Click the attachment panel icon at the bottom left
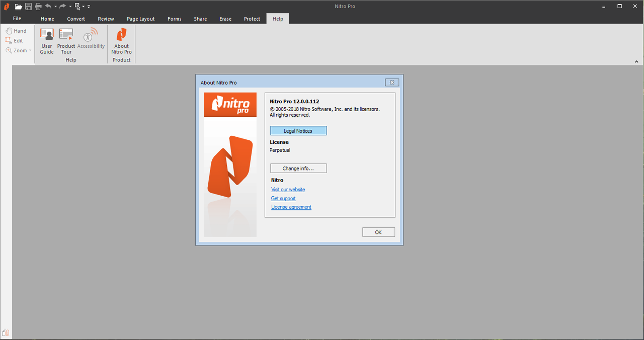The width and height of the screenshot is (644, 340). pos(6,332)
